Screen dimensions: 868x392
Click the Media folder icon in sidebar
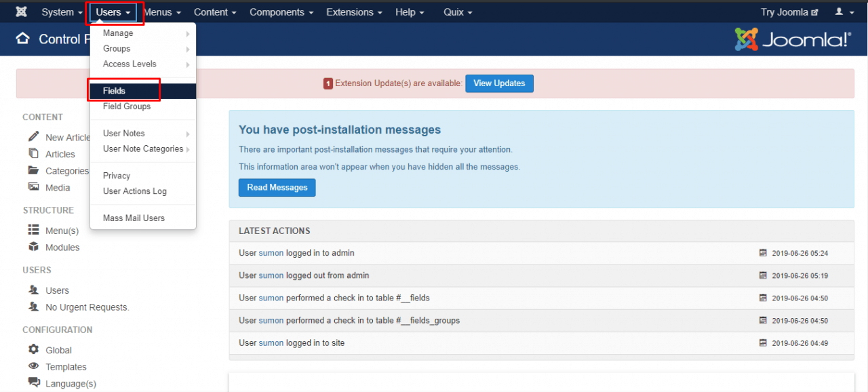pos(34,188)
